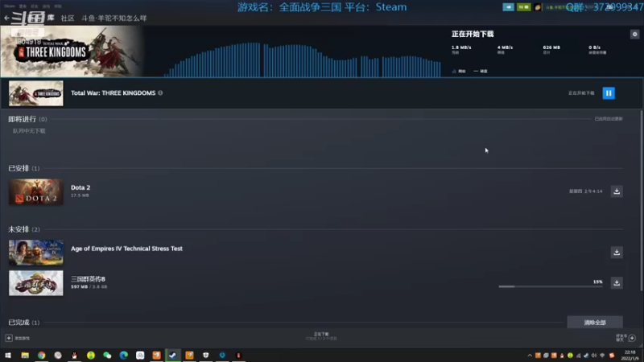This screenshot has height=362, width=644.
Task: Click the announcements icon in top bar
Action: pos(508,7)
